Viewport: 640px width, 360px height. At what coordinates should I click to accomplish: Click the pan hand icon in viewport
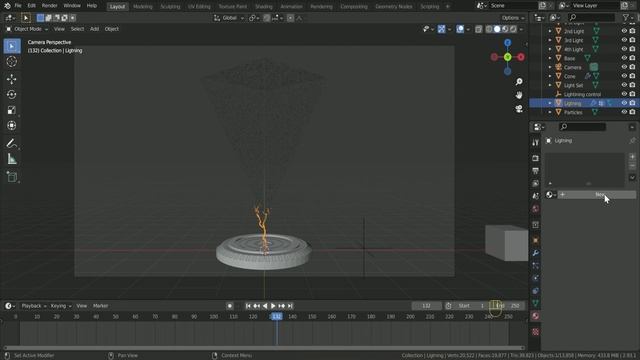click(x=519, y=95)
